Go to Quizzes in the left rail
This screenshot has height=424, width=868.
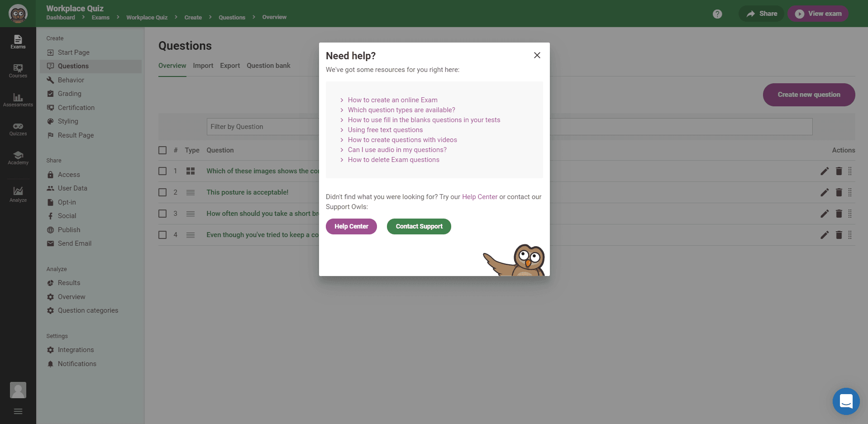tap(18, 129)
